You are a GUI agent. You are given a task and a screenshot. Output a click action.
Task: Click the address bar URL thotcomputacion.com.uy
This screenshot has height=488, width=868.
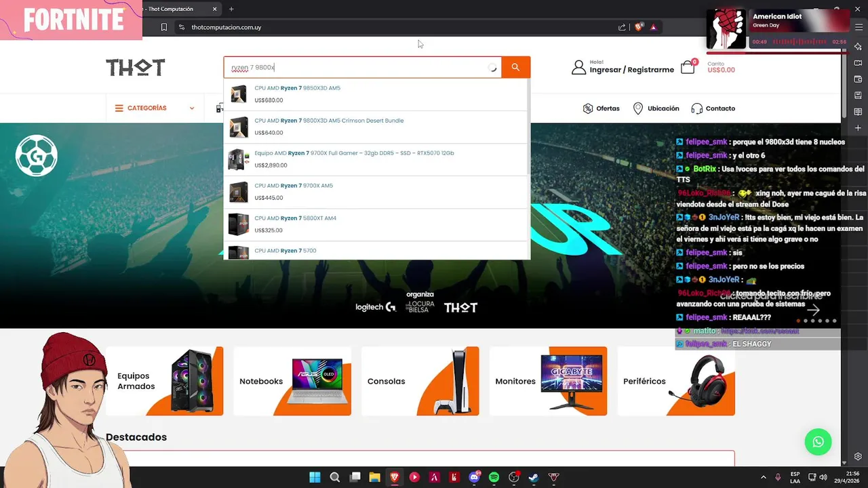[226, 27]
